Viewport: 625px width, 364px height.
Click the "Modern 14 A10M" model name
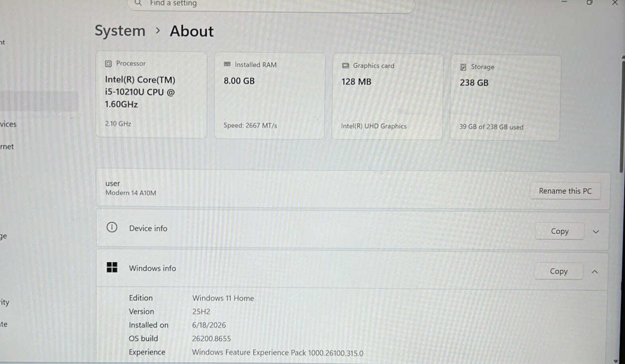tap(131, 193)
